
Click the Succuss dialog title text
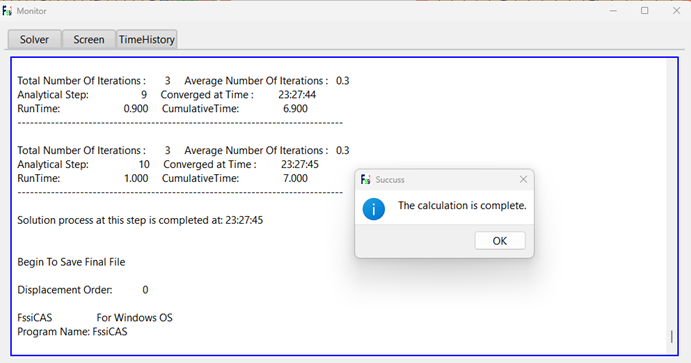point(390,180)
